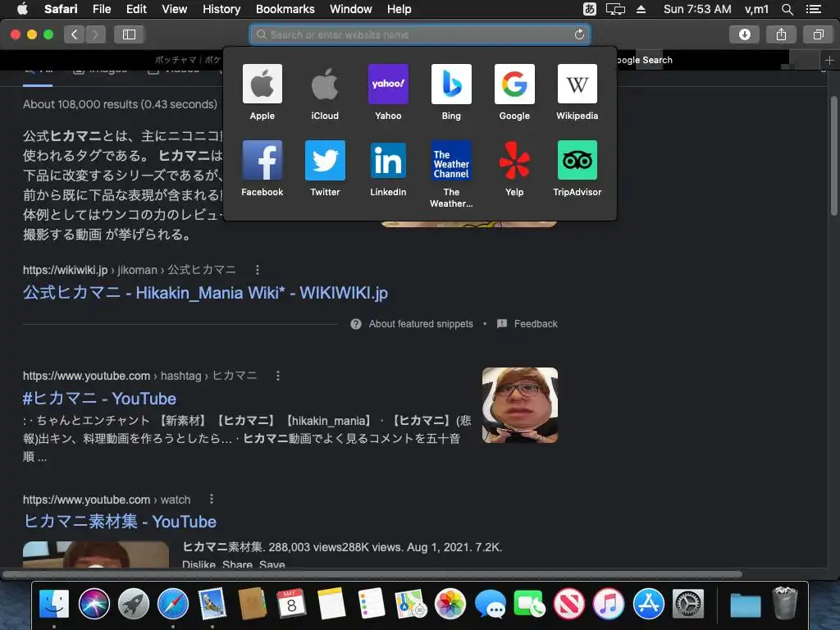The width and height of the screenshot is (840, 630).
Task: Add a new tab with the plus button
Action: 829,60
